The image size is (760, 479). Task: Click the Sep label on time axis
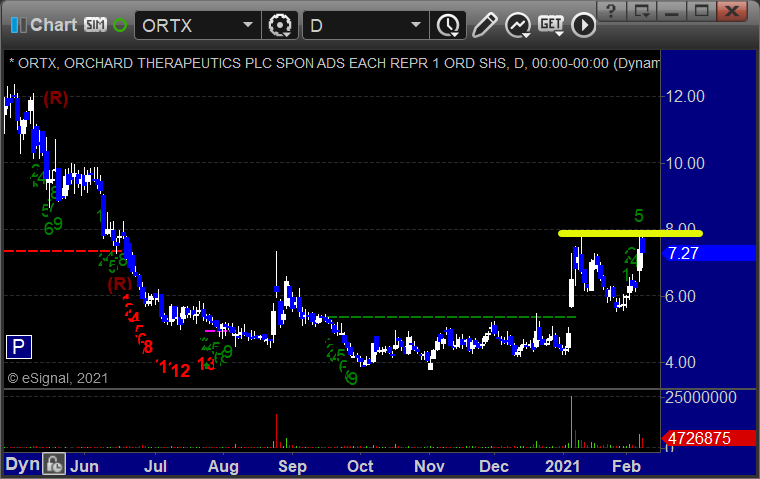[x=292, y=466]
